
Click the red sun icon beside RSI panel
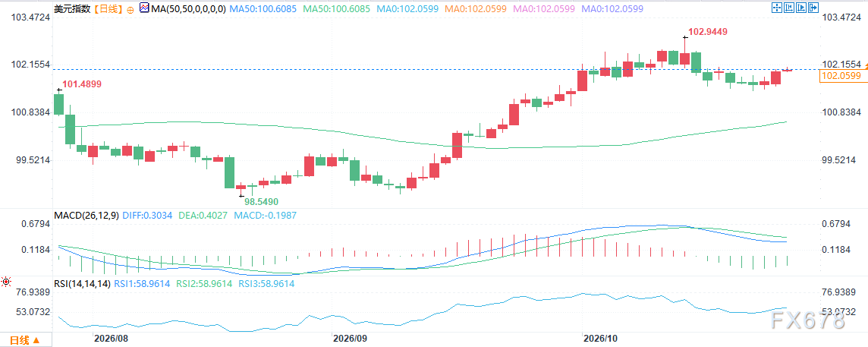[x=5, y=282]
